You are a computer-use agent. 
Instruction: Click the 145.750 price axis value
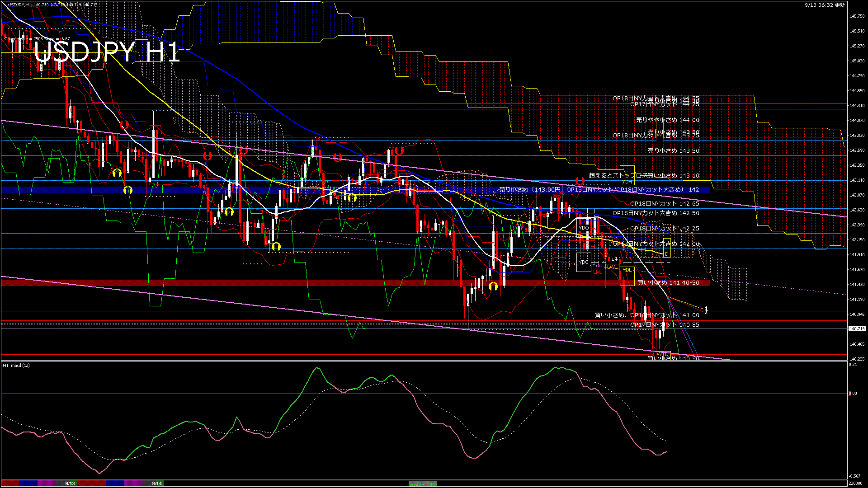pyautogui.click(x=857, y=16)
